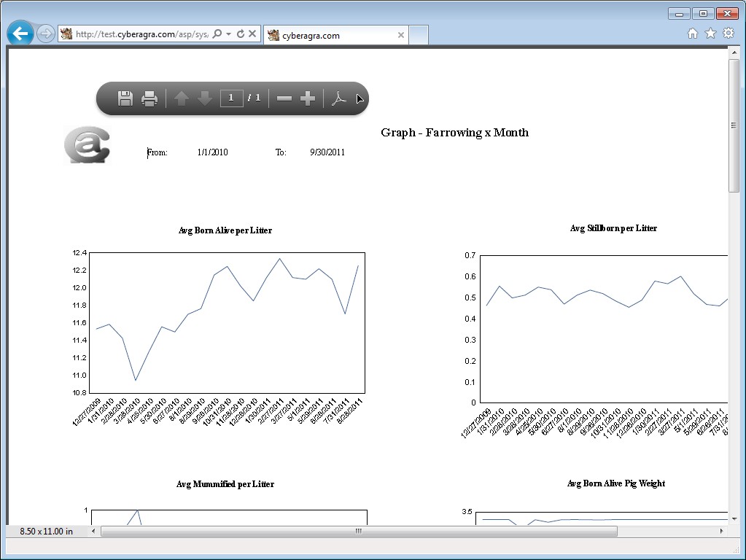This screenshot has width=746, height=560.
Task: Stop loading with the address bar X
Action: point(252,34)
